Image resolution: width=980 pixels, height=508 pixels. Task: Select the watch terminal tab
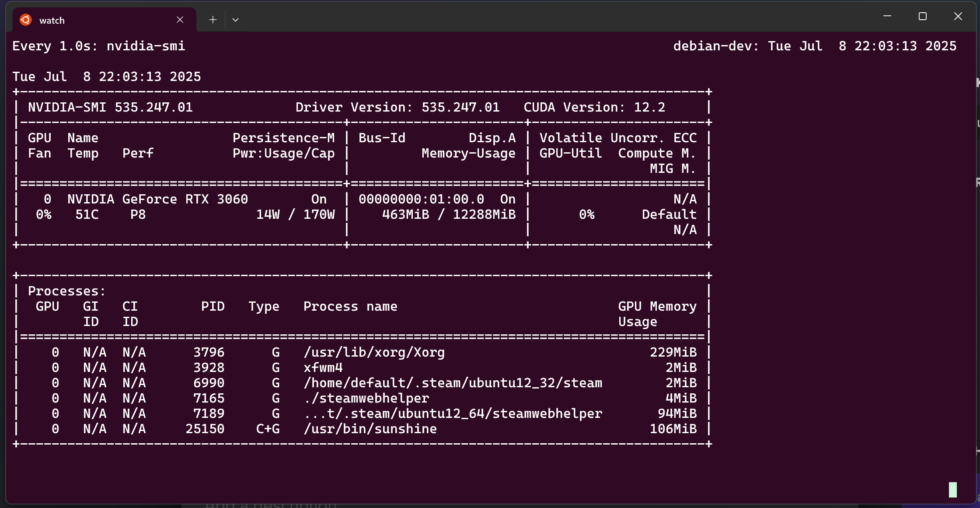pos(105,20)
